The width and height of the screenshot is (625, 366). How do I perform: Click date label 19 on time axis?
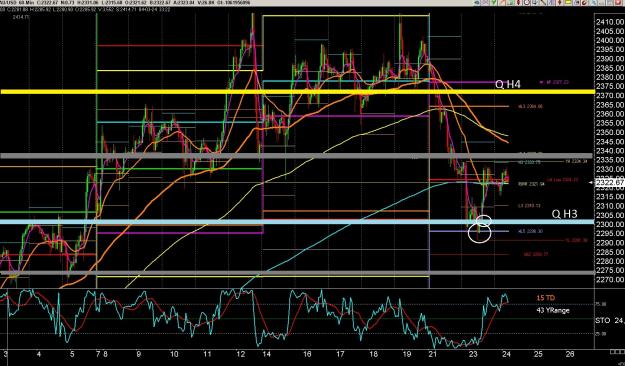coord(406,354)
